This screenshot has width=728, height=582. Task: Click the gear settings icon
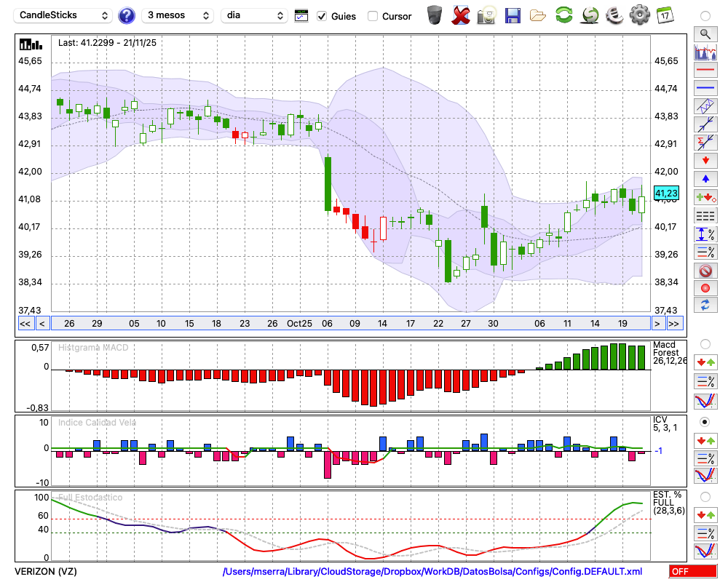[639, 15]
